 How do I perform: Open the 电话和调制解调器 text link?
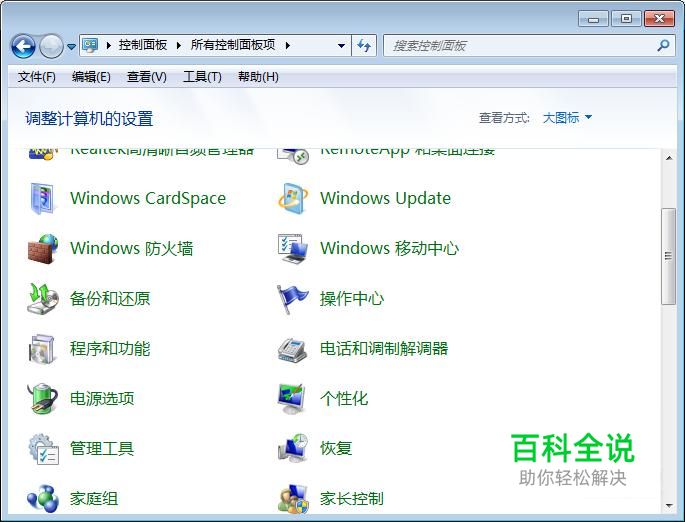(x=384, y=349)
